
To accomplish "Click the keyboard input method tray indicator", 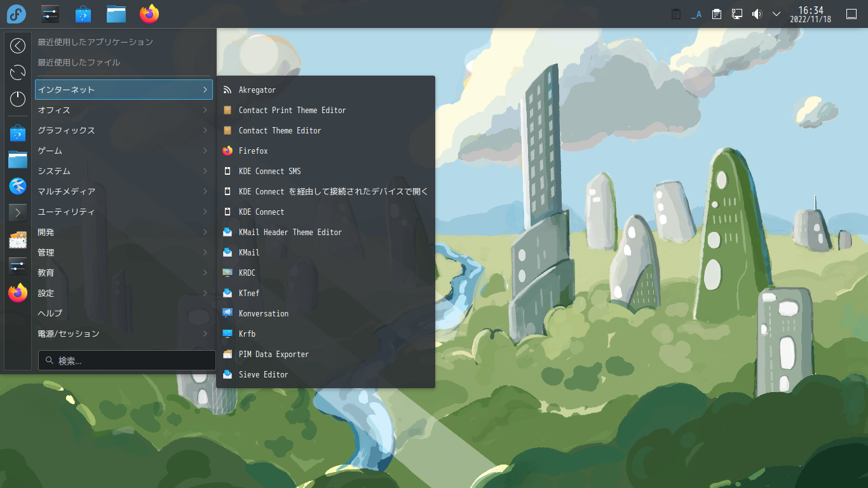I will (x=696, y=14).
